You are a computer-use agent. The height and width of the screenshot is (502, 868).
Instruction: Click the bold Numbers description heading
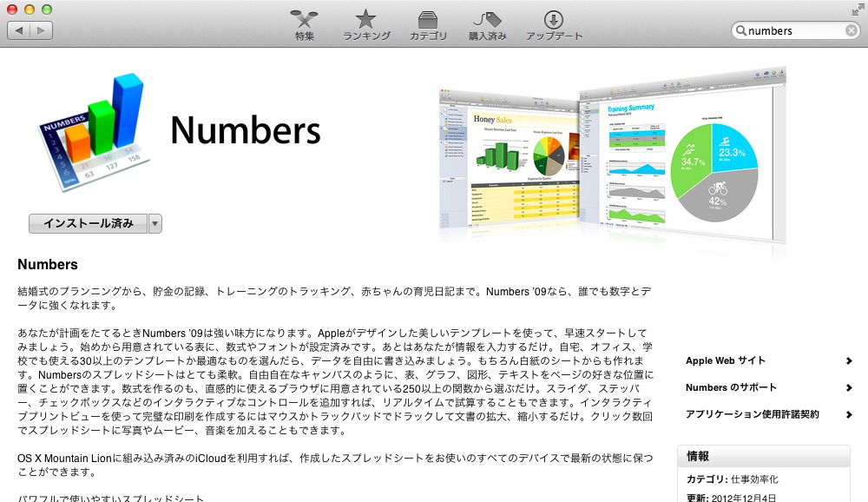[48, 264]
